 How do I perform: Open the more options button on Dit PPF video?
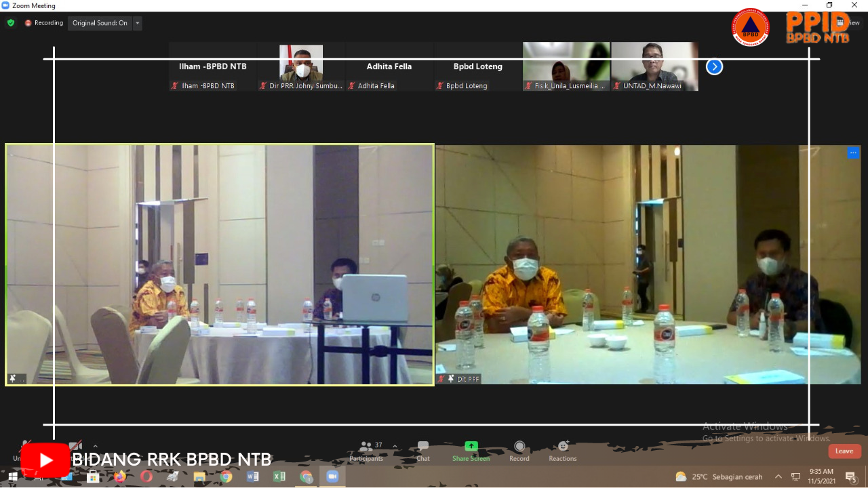853,152
